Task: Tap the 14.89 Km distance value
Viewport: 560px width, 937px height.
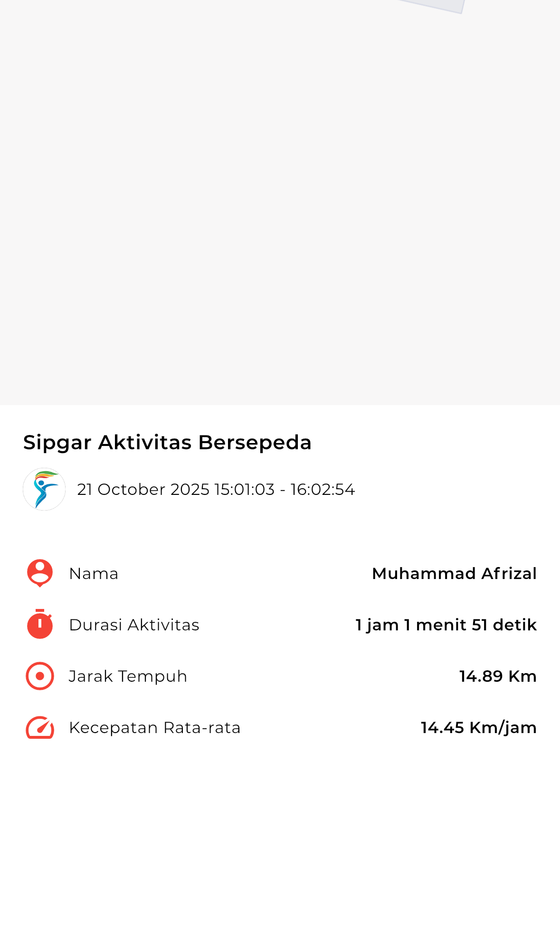Action: (x=497, y=676)
